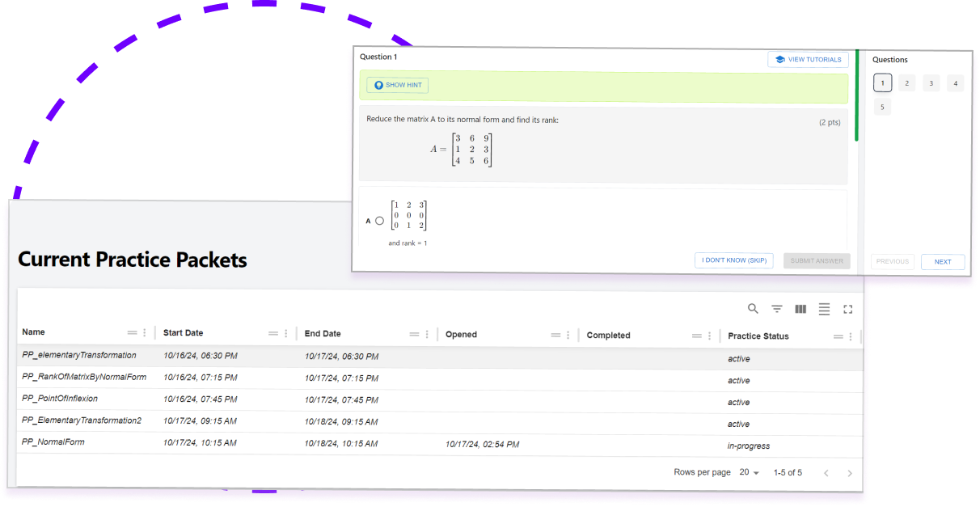Screen dimensions: 980x507
Task: Open the Opened column actions menu
Action: (x=568, y=335)
